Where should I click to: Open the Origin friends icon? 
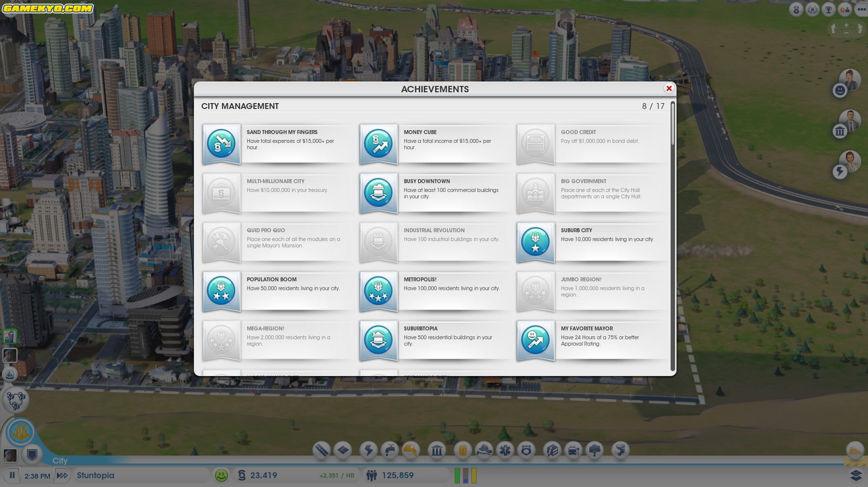(x=845, y=9)
